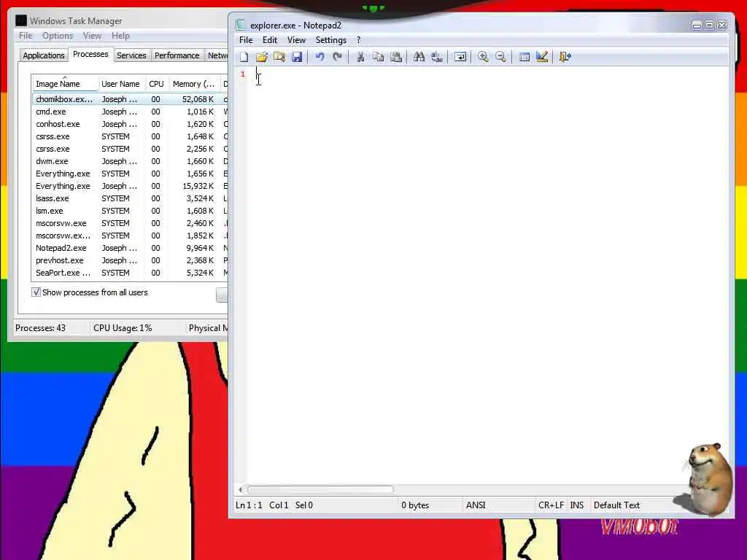Paste from clipboard in Notepad2 toolbar
The height and width of the screenshot is (560, 747).
(396, 57)
